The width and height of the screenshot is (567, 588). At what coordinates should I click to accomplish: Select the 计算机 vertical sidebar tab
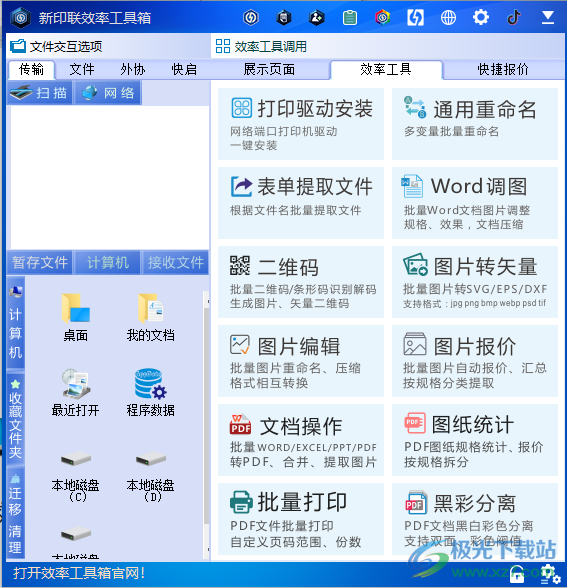(15, 323)
